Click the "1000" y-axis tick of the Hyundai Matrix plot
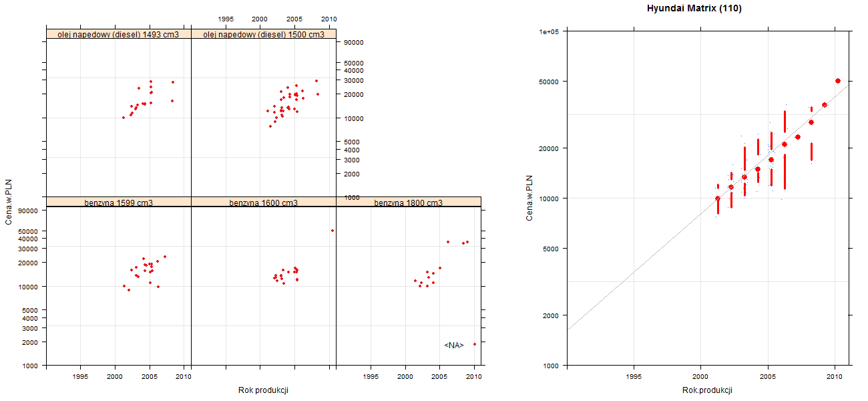Screen dimensions: 868x401 551,366
